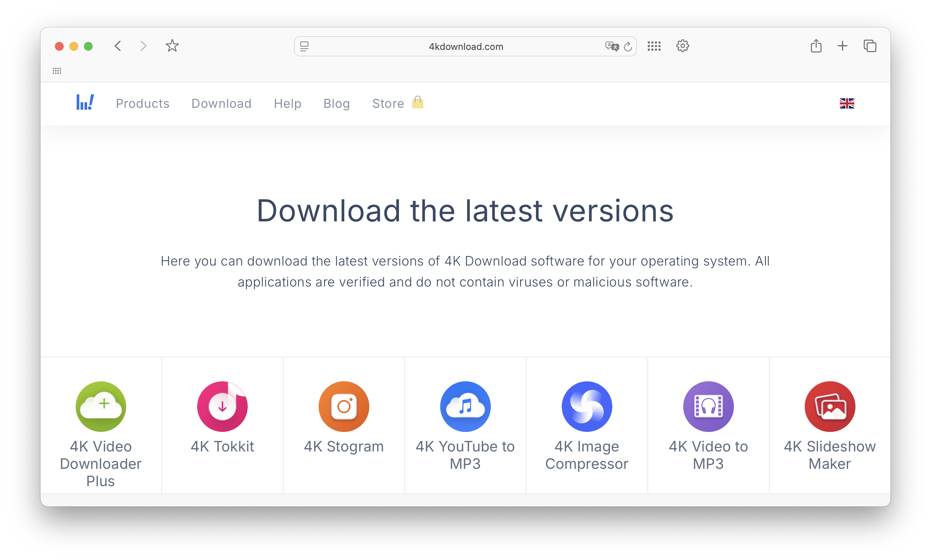Bookmark this page with the star
The width and height of the screenshot is (931, 560).
(172, 46)
